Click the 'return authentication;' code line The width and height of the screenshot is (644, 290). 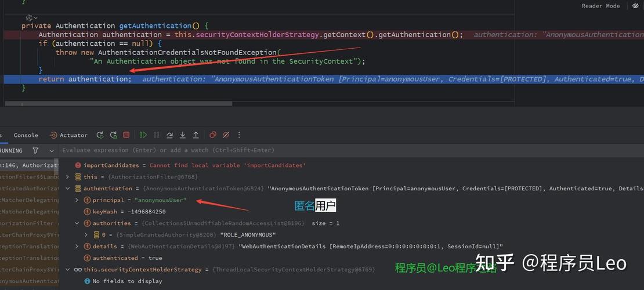click(x=84, y=79)
